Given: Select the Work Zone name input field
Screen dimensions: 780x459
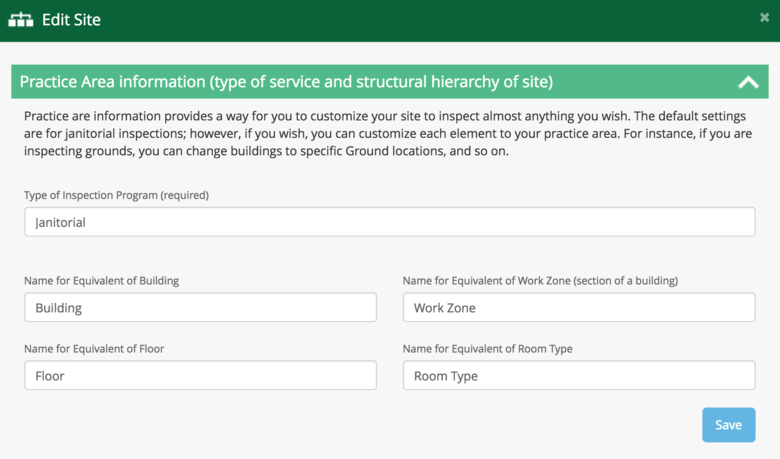Looking at the screenshot, I should pos(578,308).
